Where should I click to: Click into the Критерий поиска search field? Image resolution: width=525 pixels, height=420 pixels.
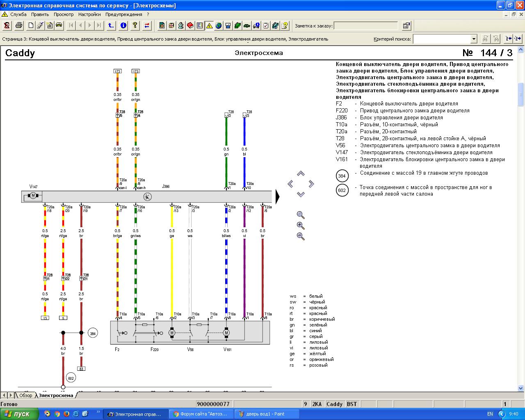[442, 39]
